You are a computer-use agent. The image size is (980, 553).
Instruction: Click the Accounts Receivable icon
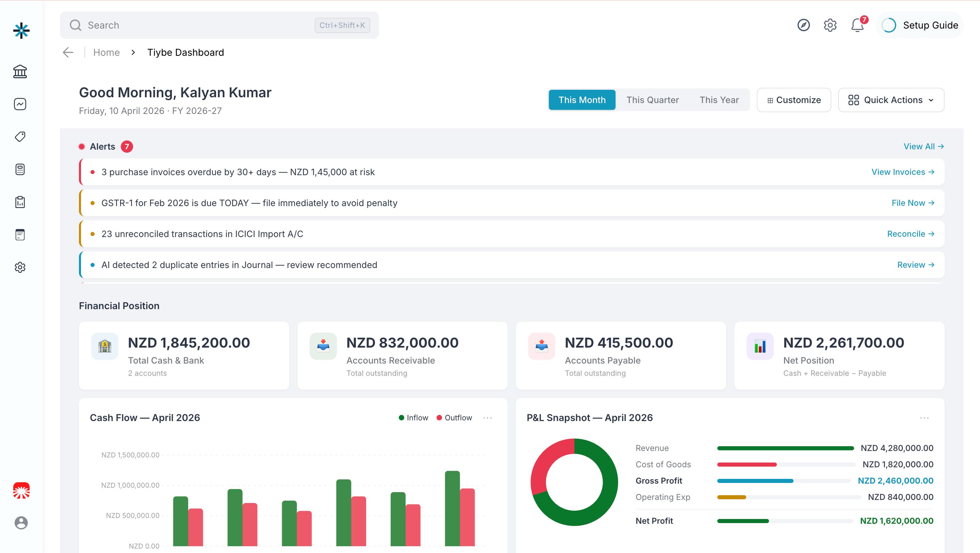tap(323, 346)
